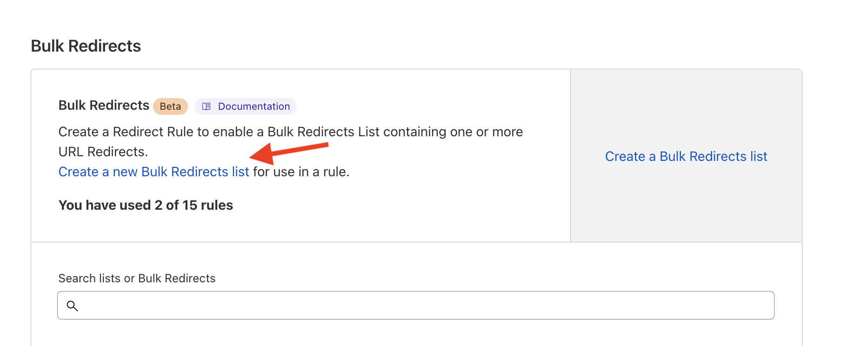Viewport: 868px width, 346px height.
Task: Click the Beta label next to Bulk Redirects
Action: point(170,106)
